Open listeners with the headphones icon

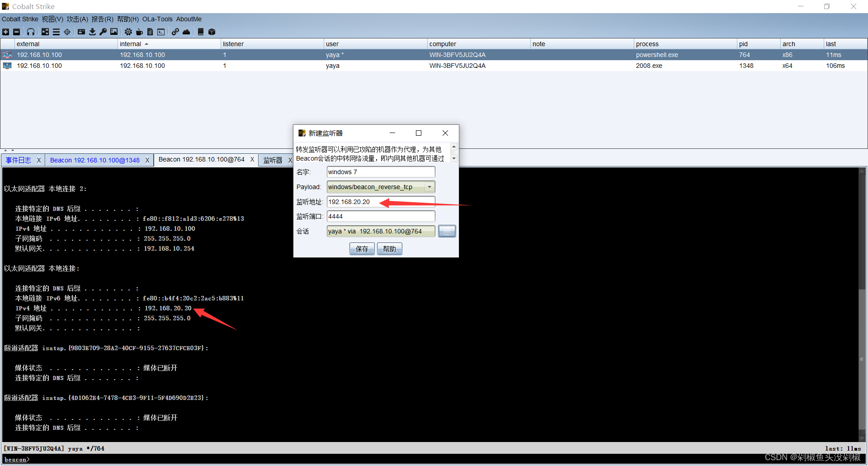point(31,32)
